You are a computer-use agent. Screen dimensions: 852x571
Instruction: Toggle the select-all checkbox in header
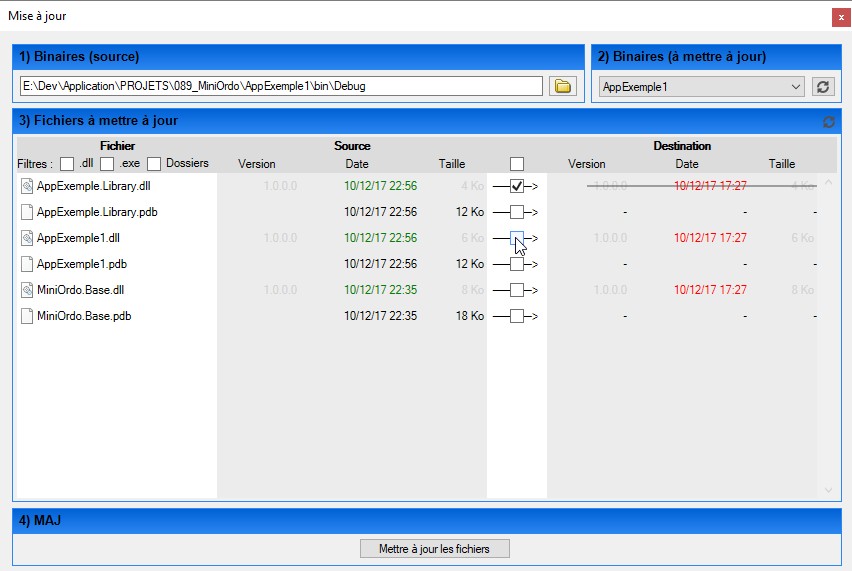[x=517, y=164]
